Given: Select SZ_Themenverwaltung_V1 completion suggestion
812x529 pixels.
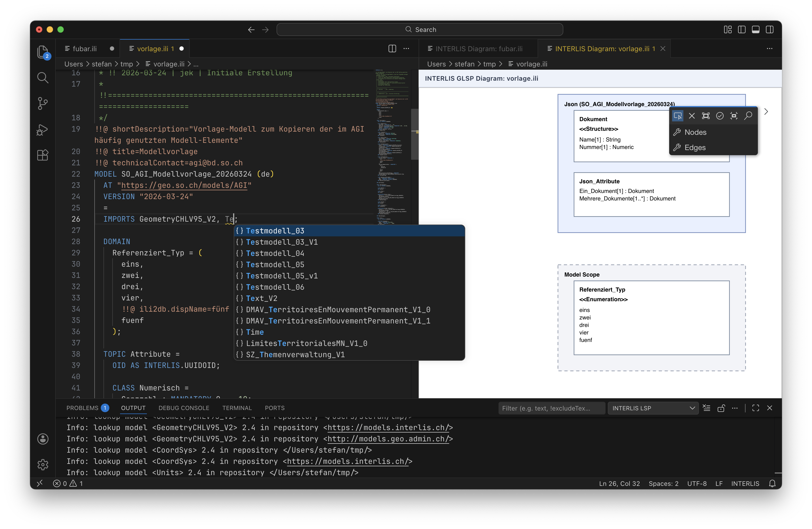Looking at the screenshot, I should click(349, 355).
